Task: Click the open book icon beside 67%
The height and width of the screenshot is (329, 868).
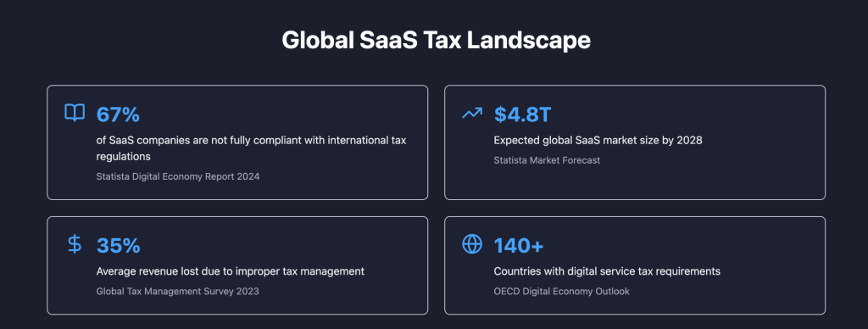Action: (75, 113)
